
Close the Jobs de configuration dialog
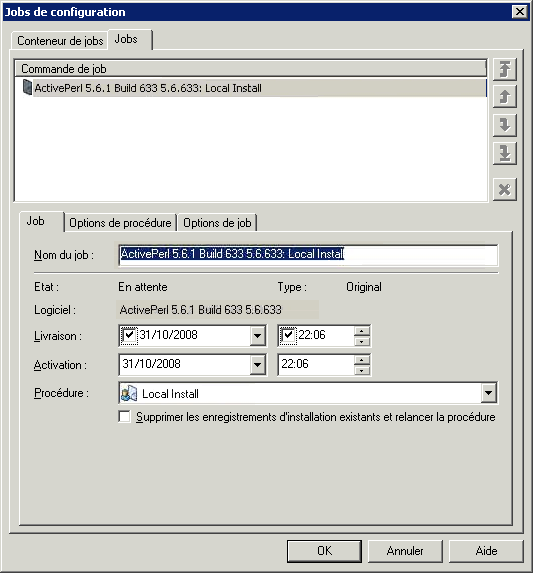519,12
